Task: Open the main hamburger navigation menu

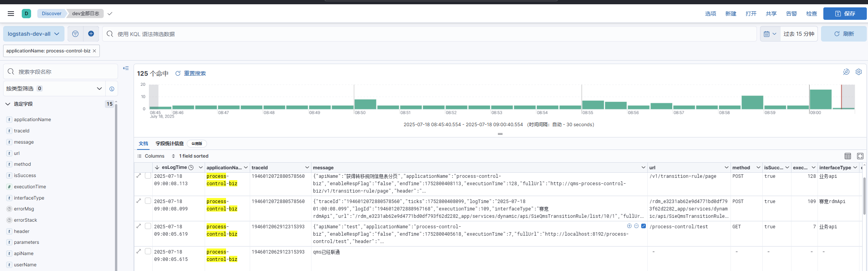Action: point(11,14)
